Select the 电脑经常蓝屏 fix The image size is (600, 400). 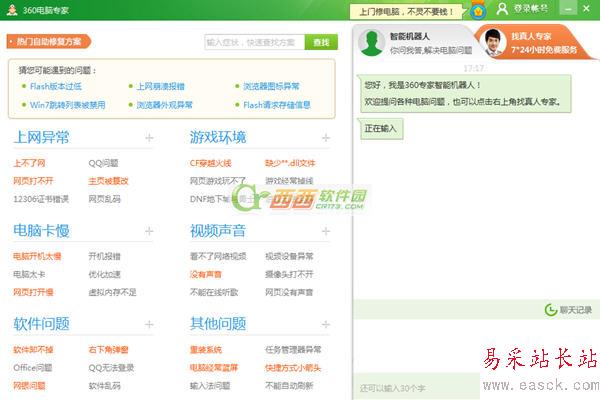[214, 368]
